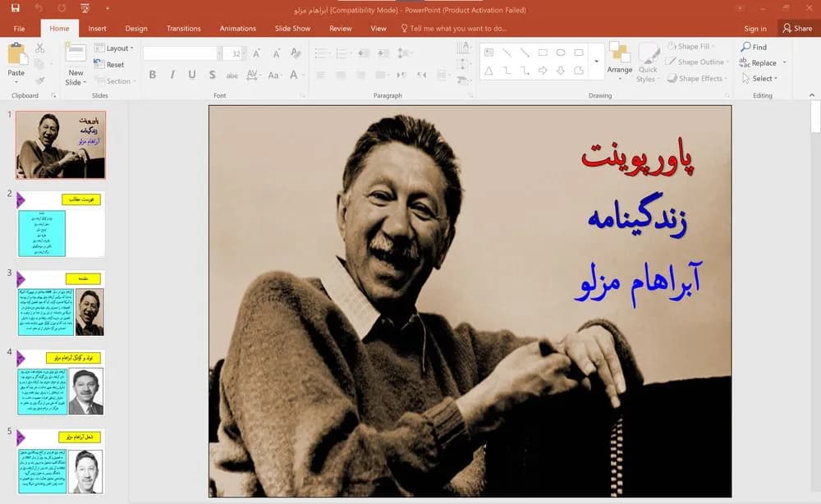Switch to the Transitions tab
The width and height of the screenshot is (821, 504).
pyautogui.click(x=183, y=28)
